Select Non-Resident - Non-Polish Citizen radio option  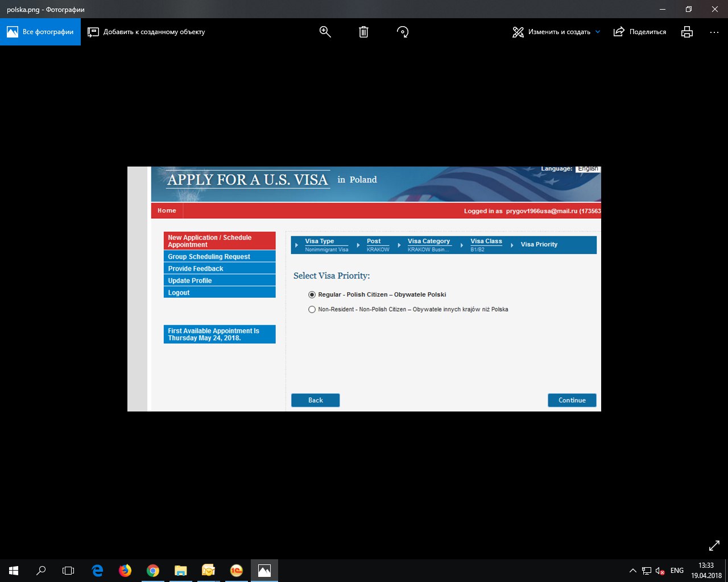point(312,309)
